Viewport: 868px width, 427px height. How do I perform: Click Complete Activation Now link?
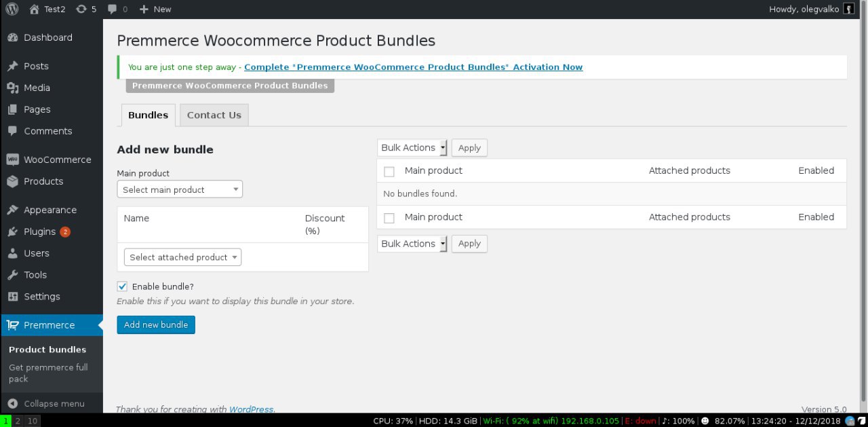click(x=413, y=67)
